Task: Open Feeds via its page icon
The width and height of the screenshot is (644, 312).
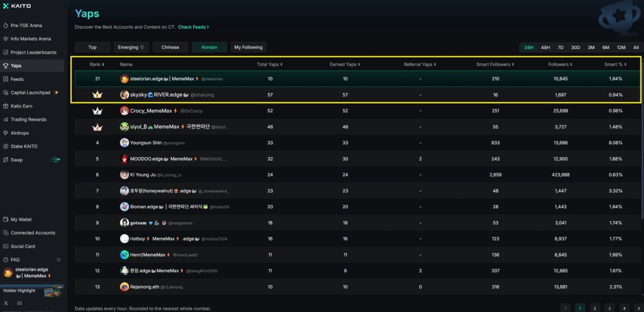Action: point(5,79)
